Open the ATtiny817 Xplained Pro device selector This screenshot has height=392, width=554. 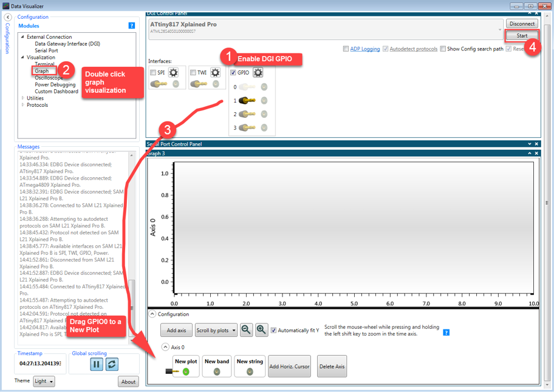(x=326, y=29)
